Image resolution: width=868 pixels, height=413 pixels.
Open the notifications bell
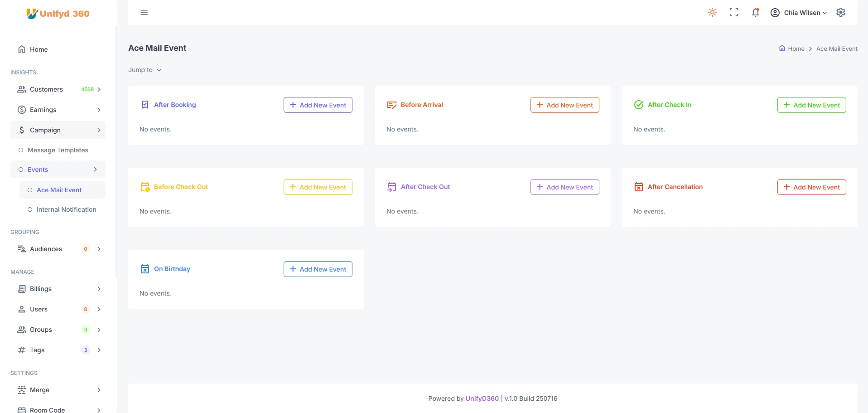pyautogui.click(x=755, y=13)
